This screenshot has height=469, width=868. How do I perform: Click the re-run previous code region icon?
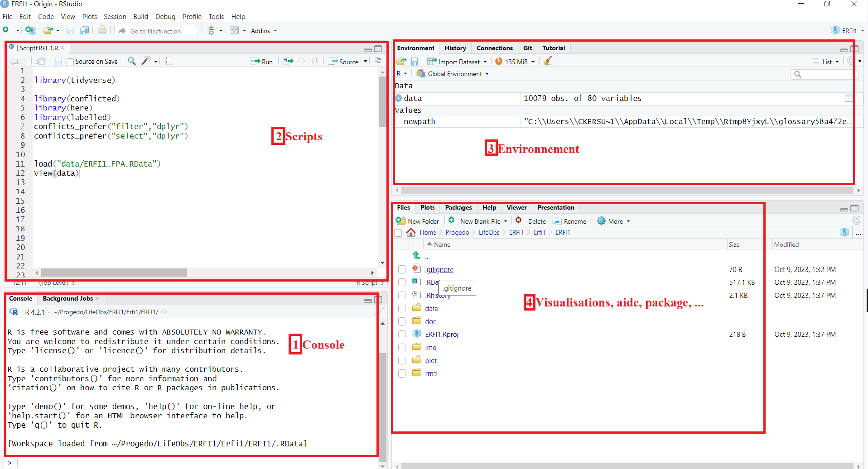(x=288, y=61)
